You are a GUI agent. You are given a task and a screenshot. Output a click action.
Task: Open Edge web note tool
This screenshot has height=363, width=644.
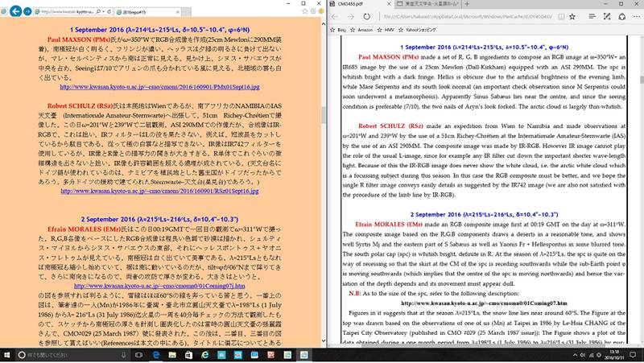607,16
